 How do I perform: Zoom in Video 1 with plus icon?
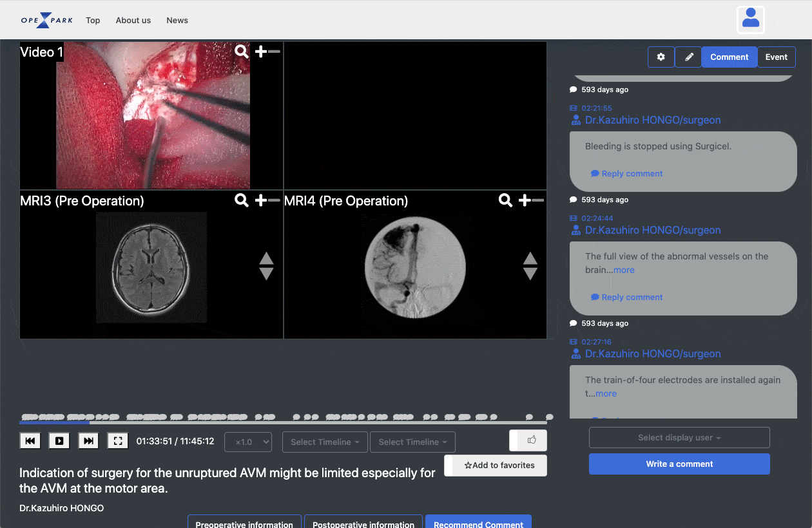[261, 52]
